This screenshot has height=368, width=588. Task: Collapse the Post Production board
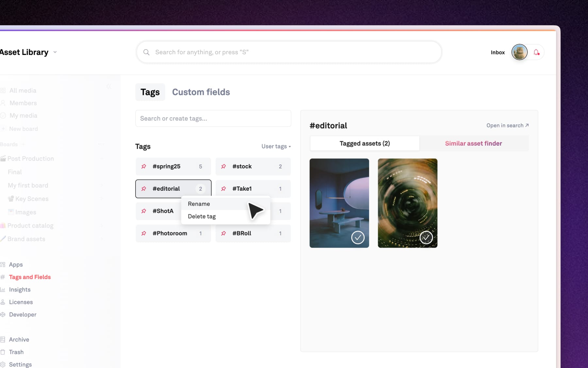point(102,159)
